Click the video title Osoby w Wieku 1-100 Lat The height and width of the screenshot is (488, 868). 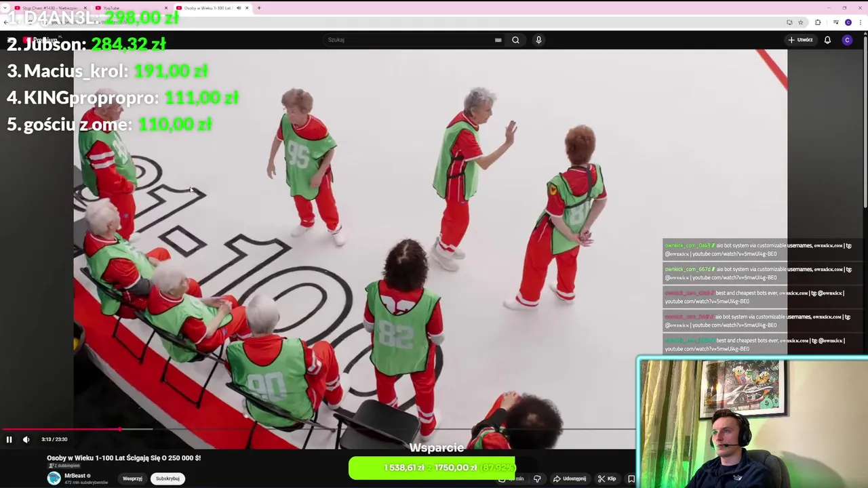tap(123, 458)
